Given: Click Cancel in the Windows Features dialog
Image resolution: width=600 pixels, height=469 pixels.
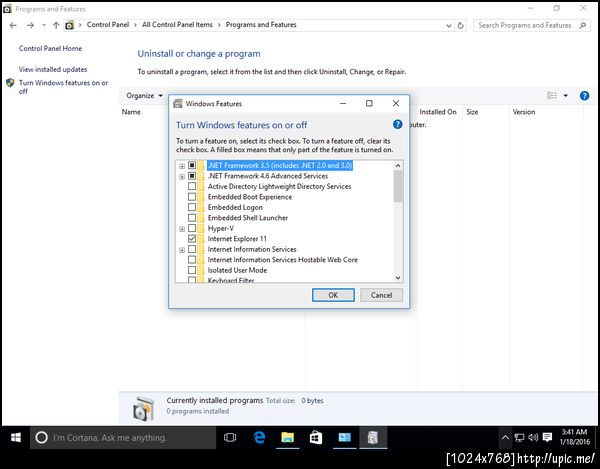Looking at the screenshot, I should point(381,295).
